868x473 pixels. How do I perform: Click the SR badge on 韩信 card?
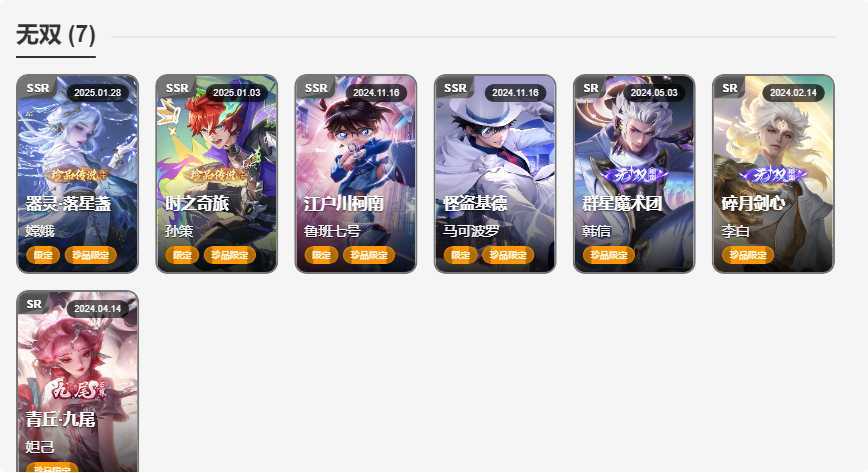591,88
